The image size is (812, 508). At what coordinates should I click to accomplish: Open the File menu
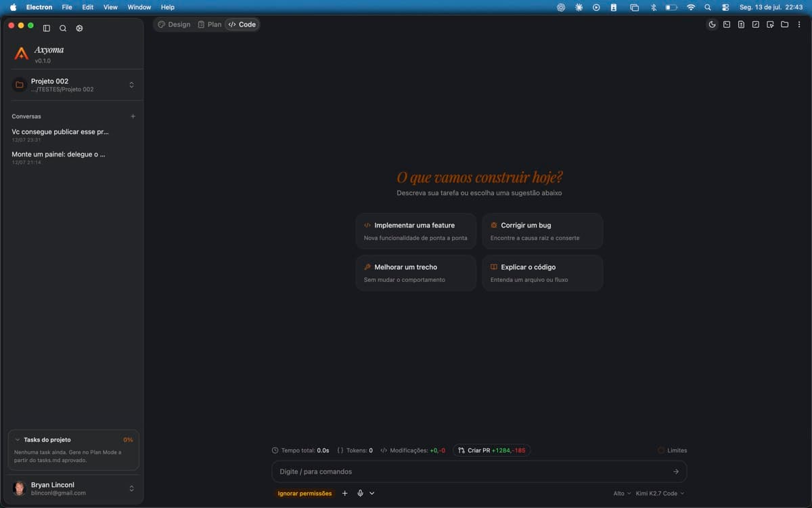(x=67, y=7)
